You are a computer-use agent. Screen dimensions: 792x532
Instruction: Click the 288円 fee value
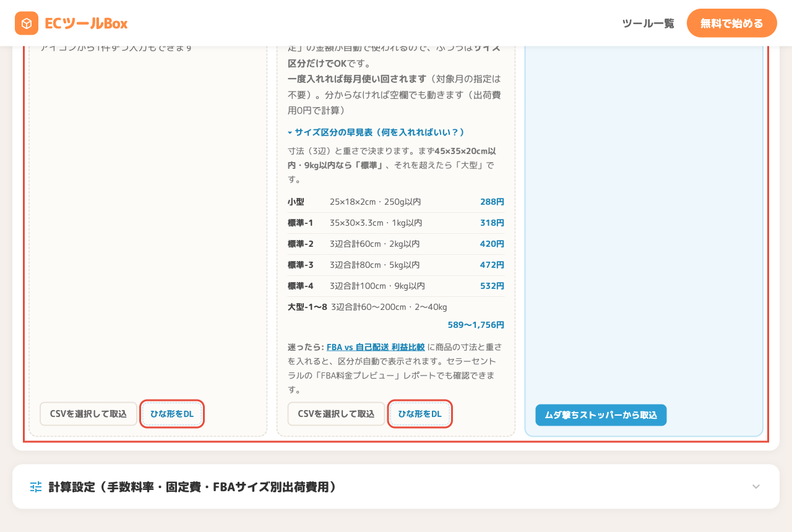492,202
